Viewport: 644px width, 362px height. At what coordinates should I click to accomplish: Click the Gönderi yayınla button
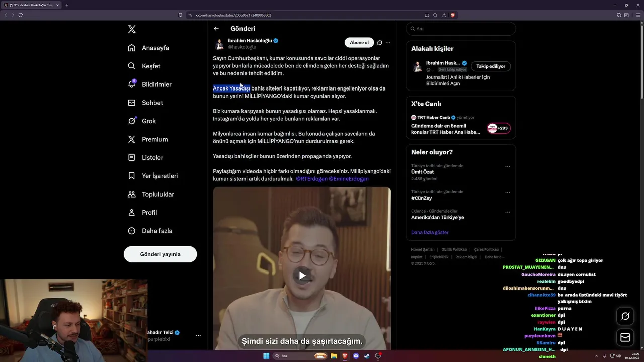(160, 254)
